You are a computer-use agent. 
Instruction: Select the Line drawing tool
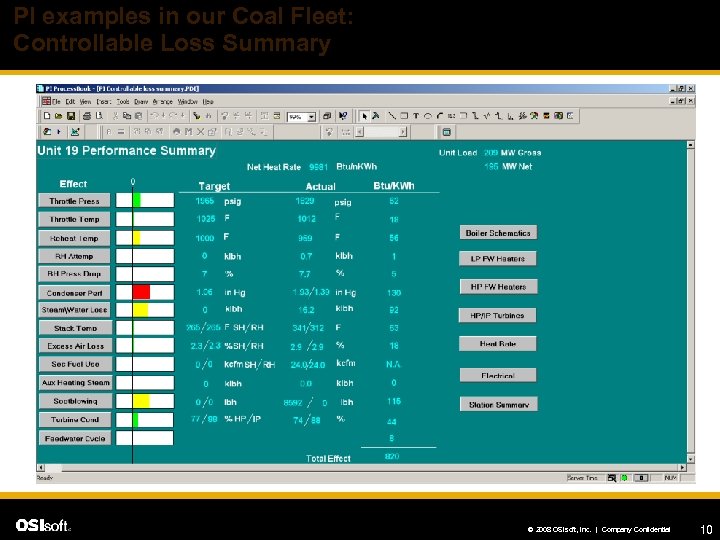392,116
